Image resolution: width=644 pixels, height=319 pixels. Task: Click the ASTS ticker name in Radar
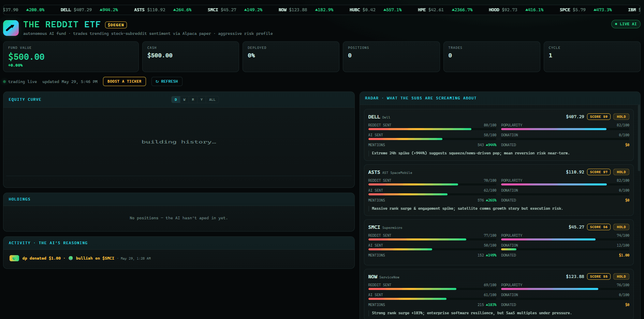pyautogui.click(x=374, y=172)
